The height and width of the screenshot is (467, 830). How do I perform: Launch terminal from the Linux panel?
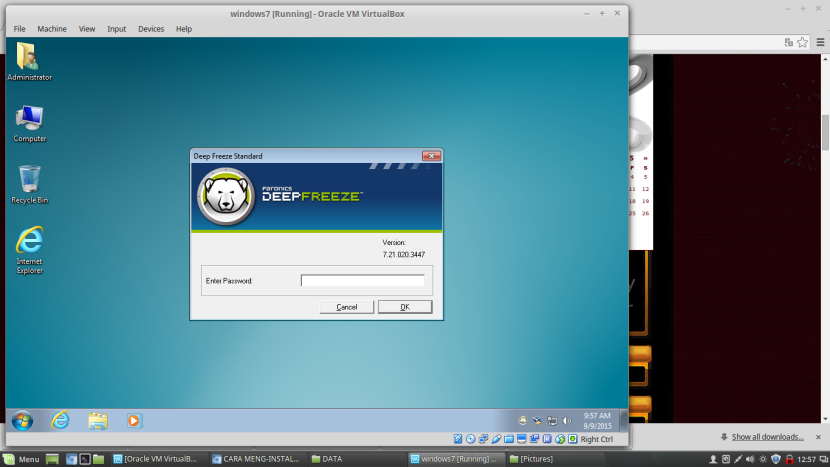(85, 459)
